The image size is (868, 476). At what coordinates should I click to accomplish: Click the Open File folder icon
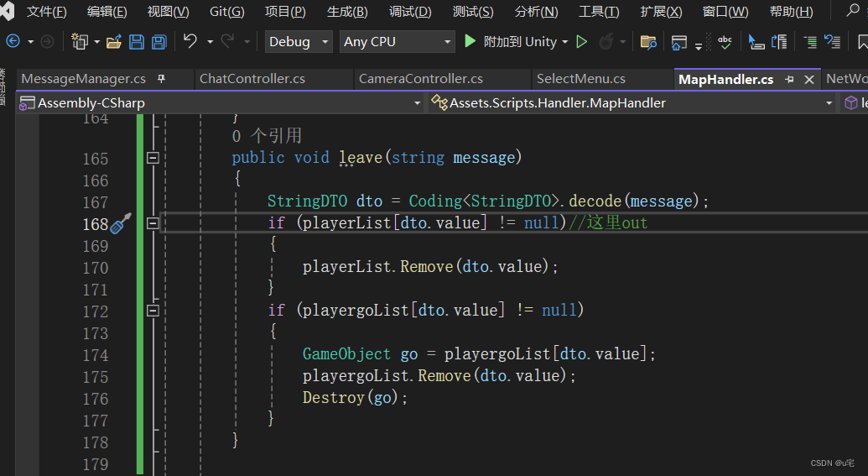pos(115,42)
